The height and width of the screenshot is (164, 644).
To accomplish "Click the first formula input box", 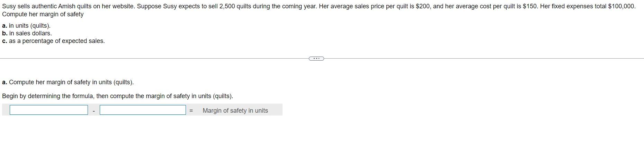I will tap(49, 110).
